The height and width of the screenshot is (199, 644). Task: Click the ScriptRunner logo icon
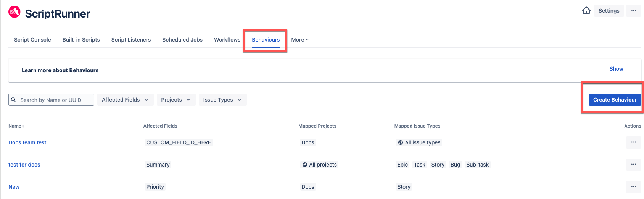14,12
